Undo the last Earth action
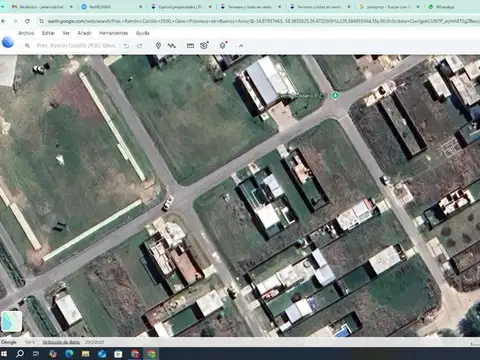 (126, 46)
